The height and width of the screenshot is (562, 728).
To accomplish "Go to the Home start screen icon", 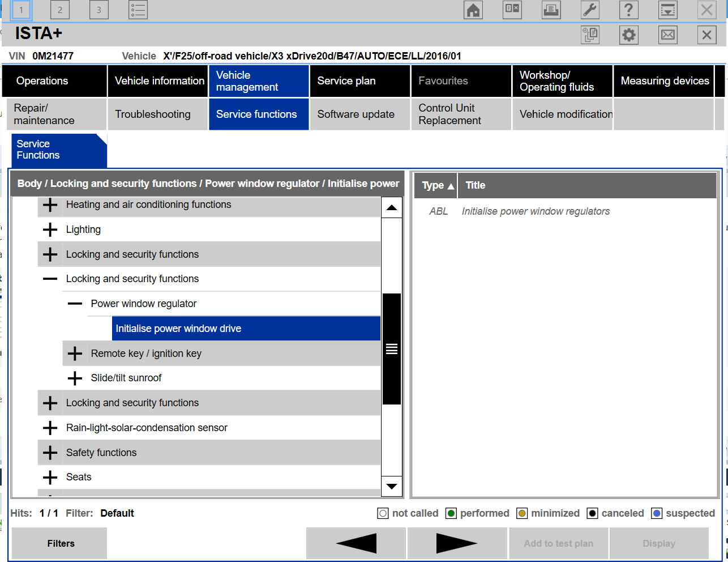I will [473, 10].
